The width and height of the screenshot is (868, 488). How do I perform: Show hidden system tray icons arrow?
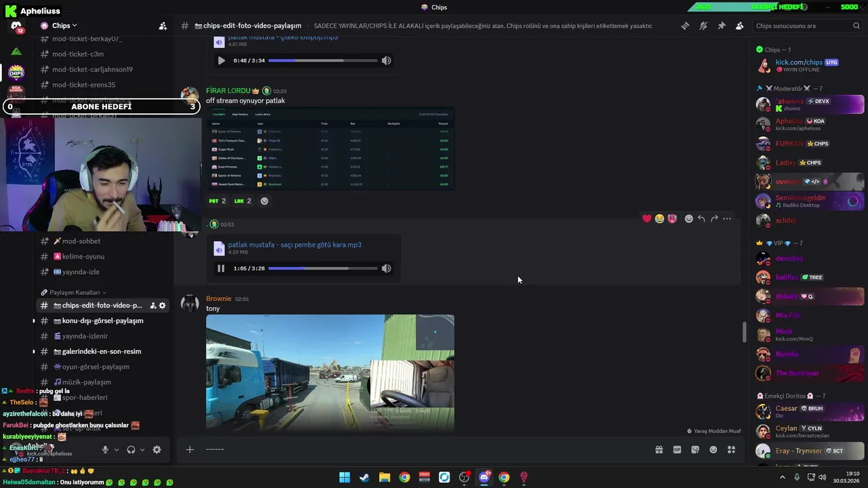click(783, 477)
